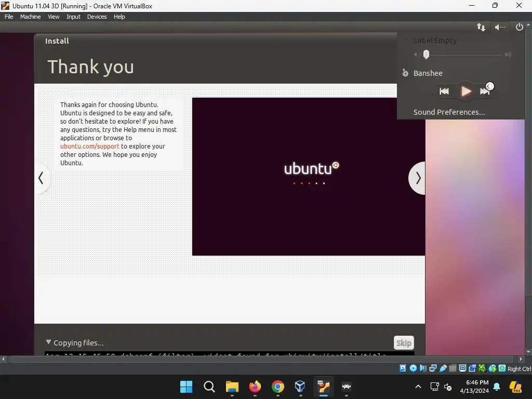This screenshot has width=532, height=399.
Task: Click the Ubuntu boot splash slide image
Action: (x=309, y=177)
